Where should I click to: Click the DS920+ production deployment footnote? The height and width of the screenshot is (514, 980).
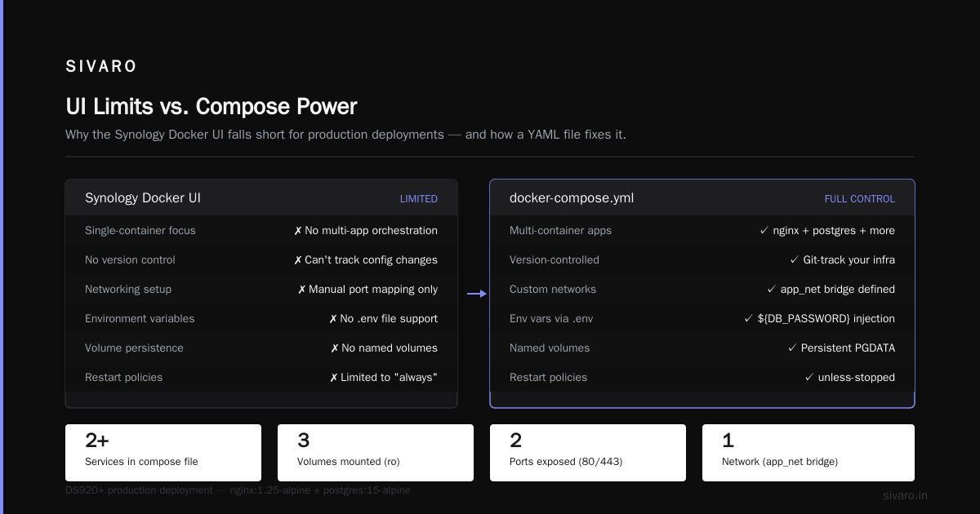pyautogui.click(x=238, y=490)
